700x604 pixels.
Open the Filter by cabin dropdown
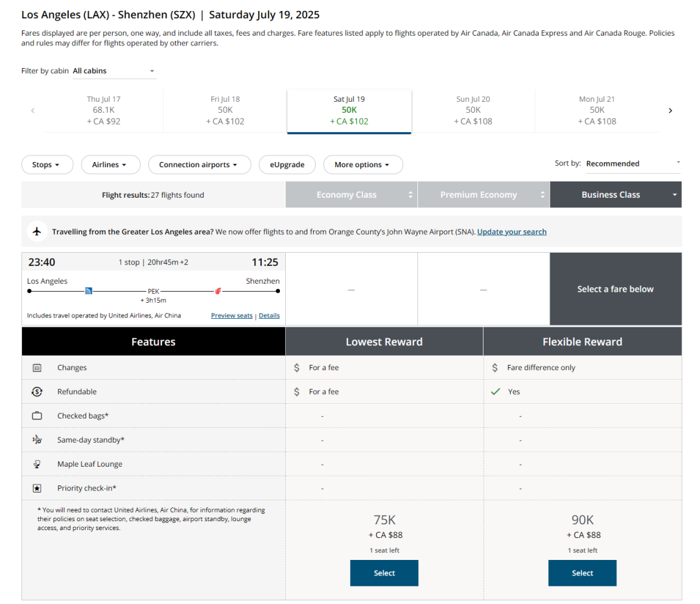pyautogui.click(x=114, y=71)
